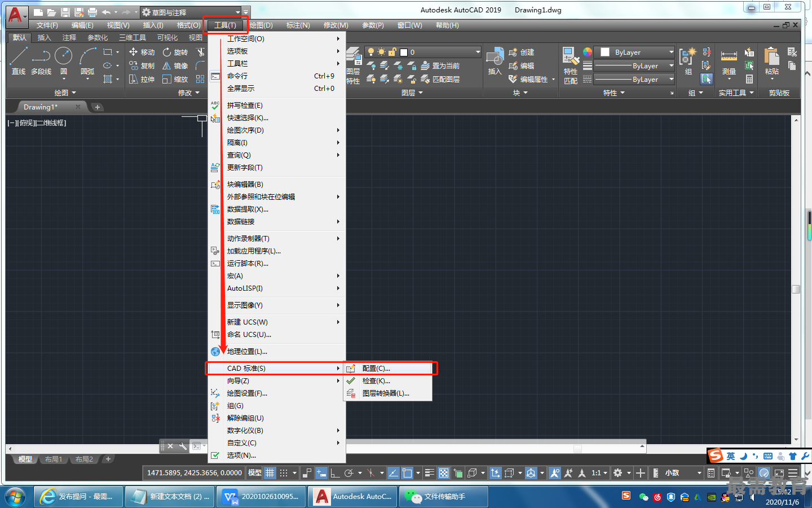The image size is (812, 508).
Task: Click the Plot/Print icon in quick access toolbar
Action: 92,12
